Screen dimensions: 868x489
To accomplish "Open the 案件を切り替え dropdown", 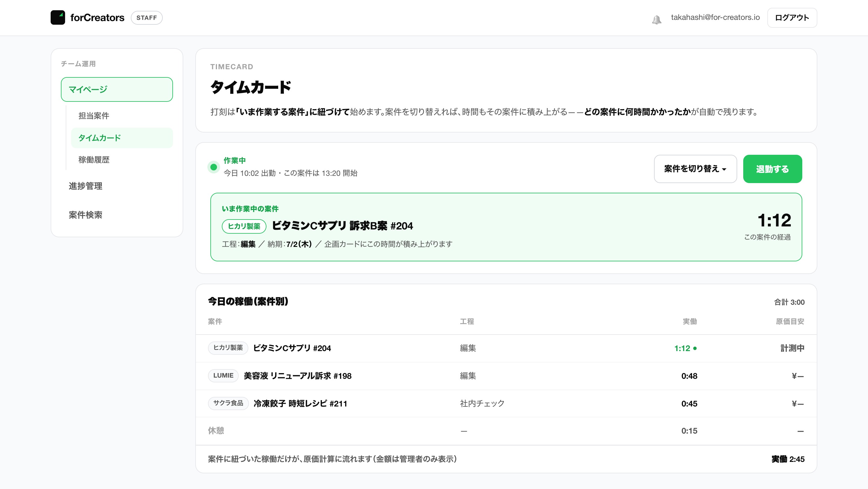I will pyautogui.click(x=695, y=169).
